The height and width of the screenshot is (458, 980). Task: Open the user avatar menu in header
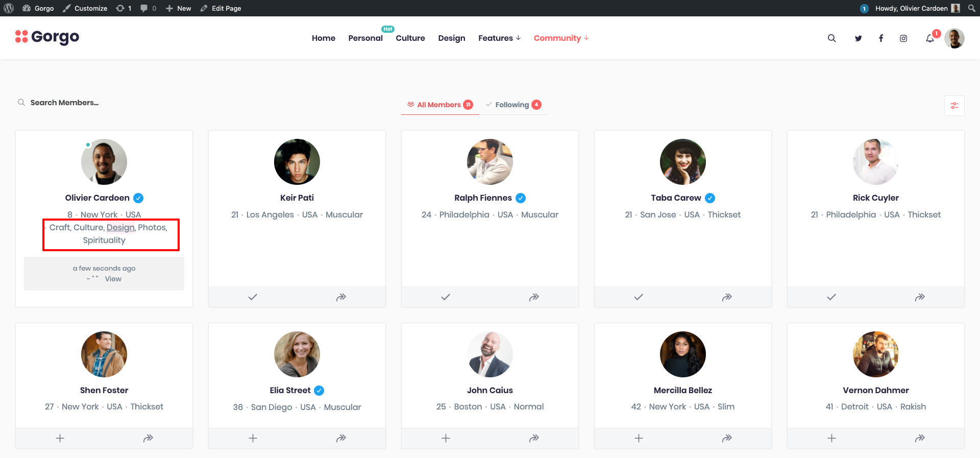[953, 38]
